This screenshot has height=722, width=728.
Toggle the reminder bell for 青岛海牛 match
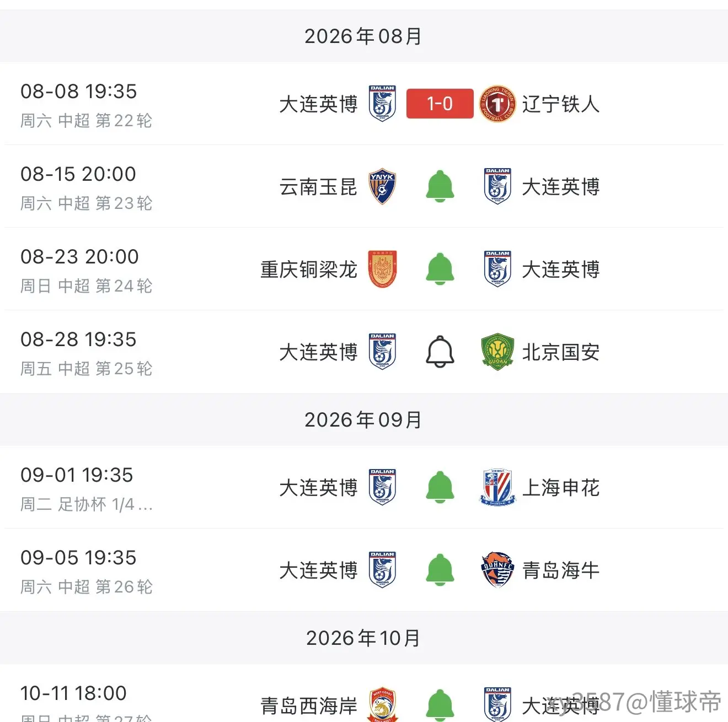(440, 570)
